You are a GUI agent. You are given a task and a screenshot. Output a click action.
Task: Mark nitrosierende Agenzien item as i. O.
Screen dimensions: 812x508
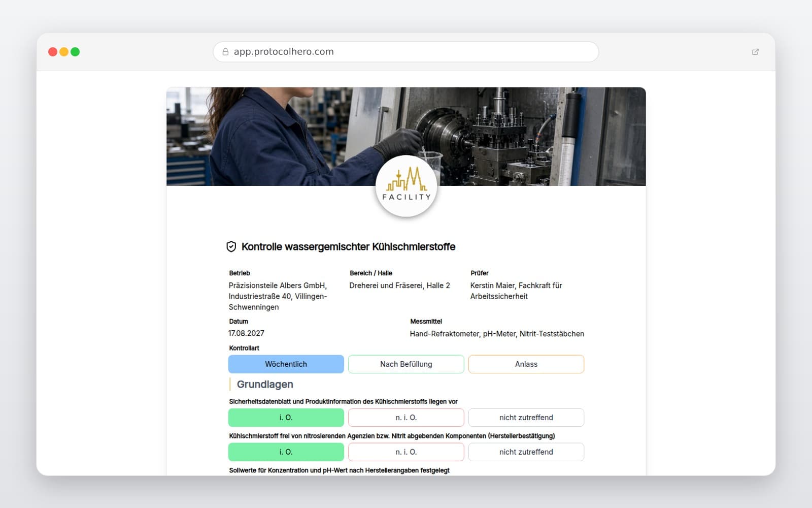click(286, 452)
